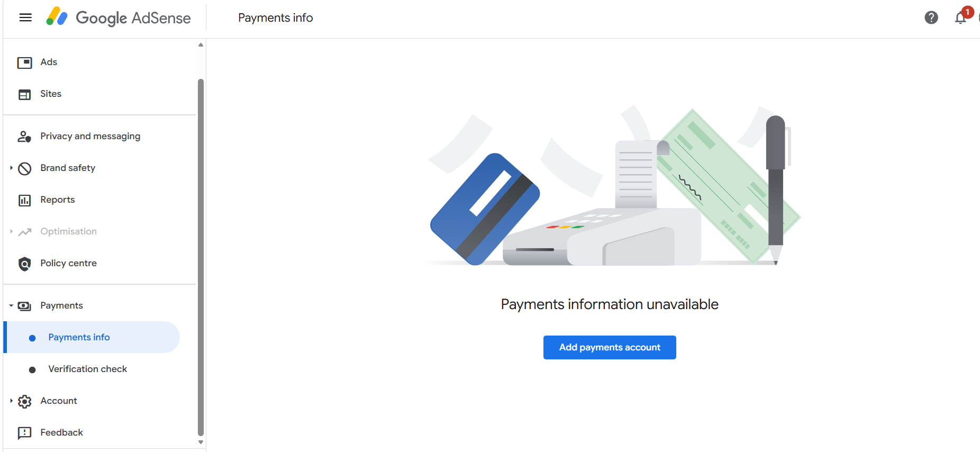Open the Help question mark icon
The height and width of the screenshot is (452, 980).
coord(931,17)
